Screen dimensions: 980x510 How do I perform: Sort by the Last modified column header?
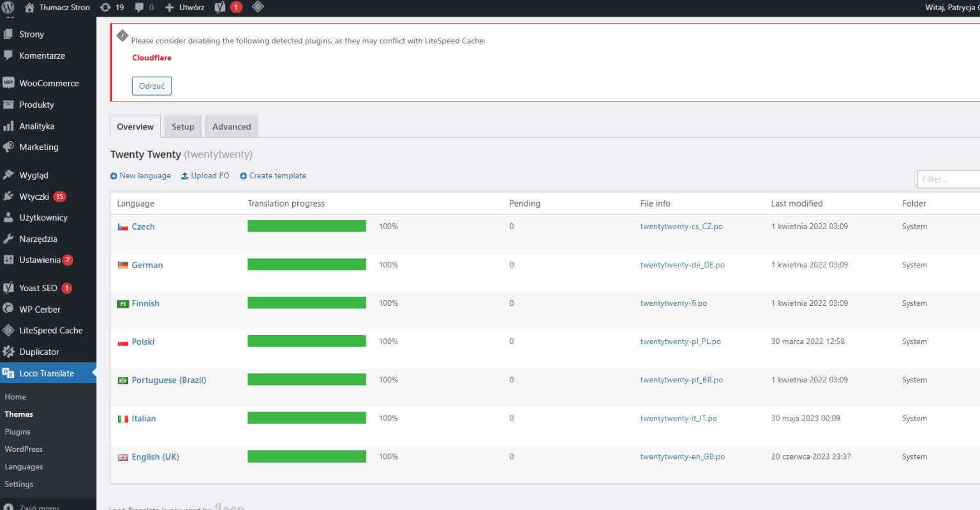coord(797,204)
